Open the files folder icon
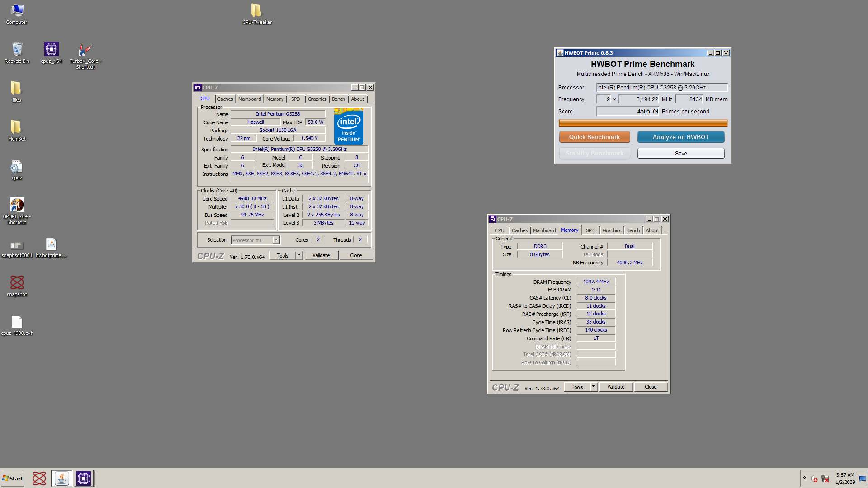Viewport: 868px width, 488px height. (x=17, y=92)
